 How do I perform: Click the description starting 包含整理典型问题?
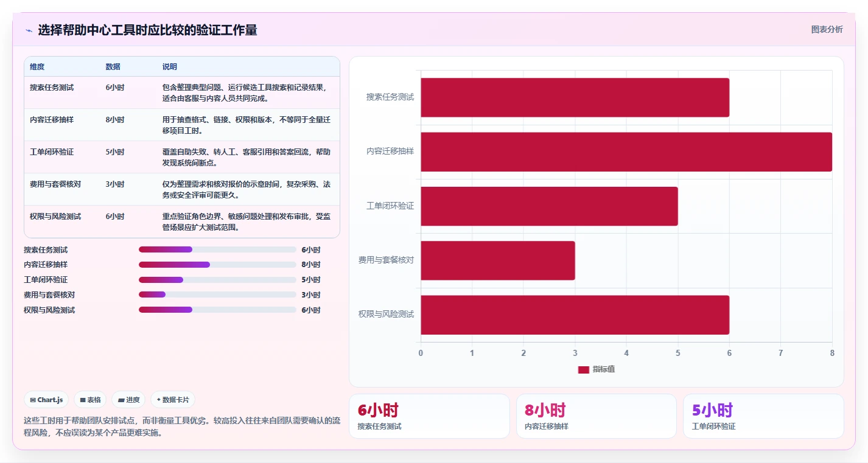[247, 93]
